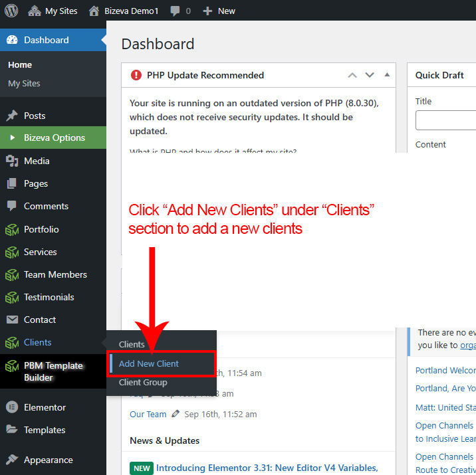Screen dimensions: 476x475
Task: Click the Posts pushpin icon
Action: coord(12,116)
